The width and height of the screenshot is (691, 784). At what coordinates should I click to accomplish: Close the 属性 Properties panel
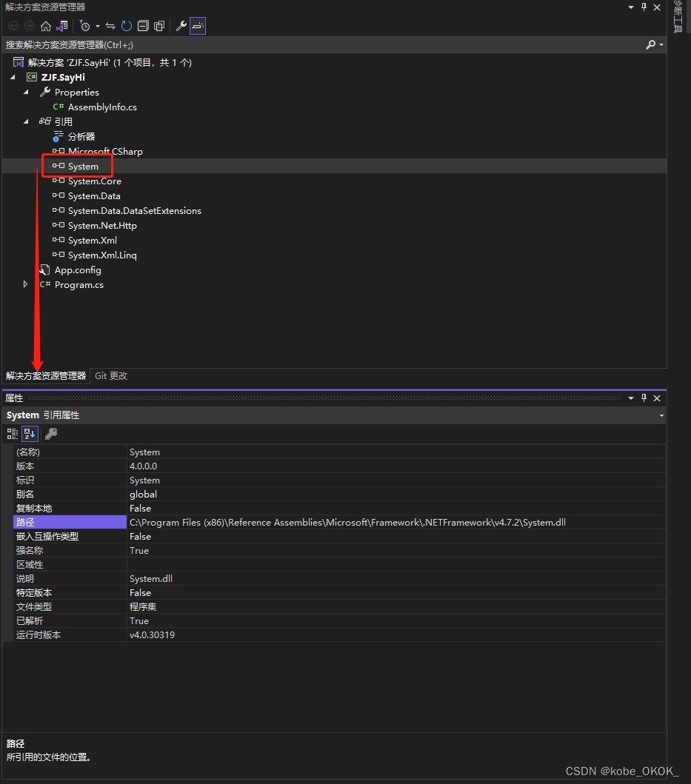657,398
